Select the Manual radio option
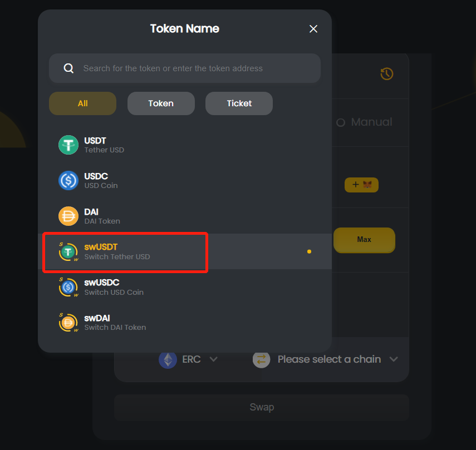 tap(364, 122)
